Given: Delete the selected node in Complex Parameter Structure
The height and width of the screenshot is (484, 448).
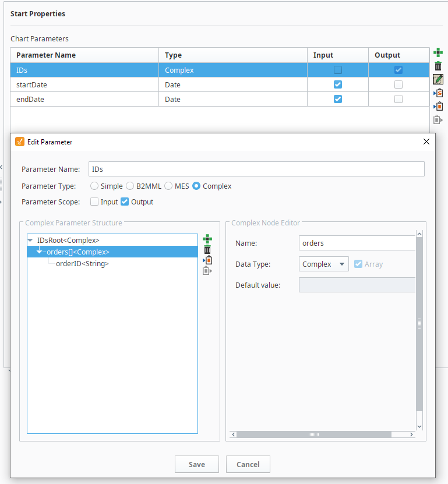Looking at the screenshot, I should tap(207, 249).
